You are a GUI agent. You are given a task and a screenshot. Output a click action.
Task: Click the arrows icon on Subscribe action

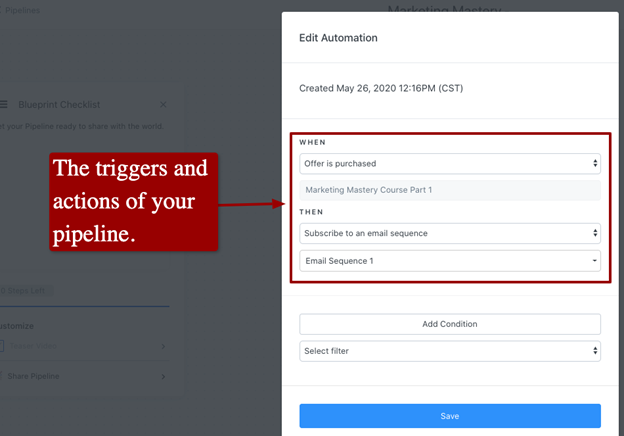click(x=595, y=233)
